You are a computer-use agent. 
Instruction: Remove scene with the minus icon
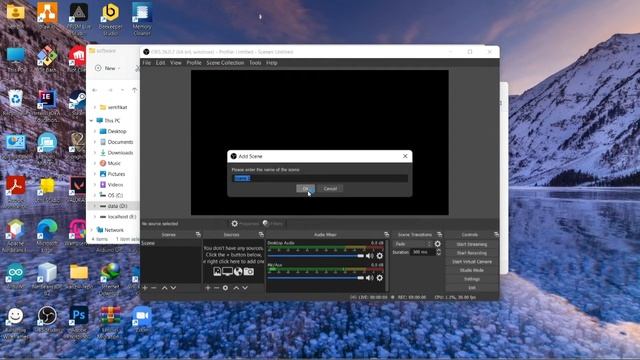coord(154,288)
